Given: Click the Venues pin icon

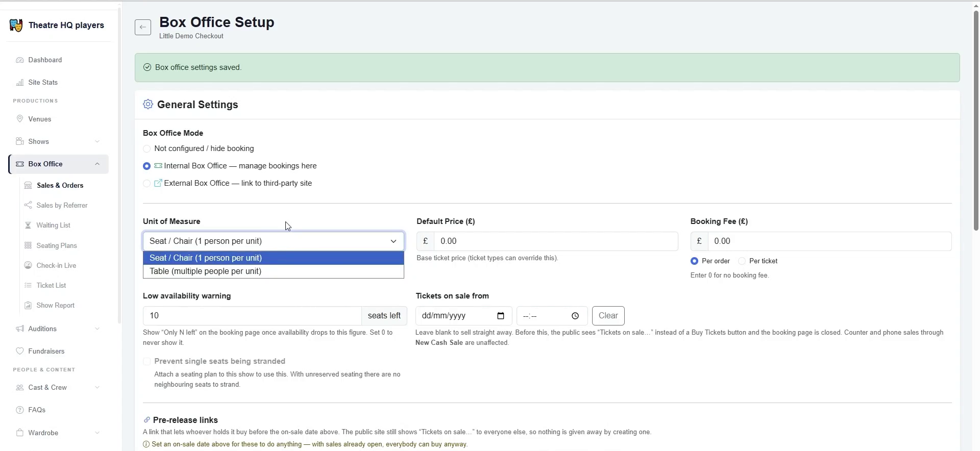Looking at the screenshot, I should click(x=20, y=119).
